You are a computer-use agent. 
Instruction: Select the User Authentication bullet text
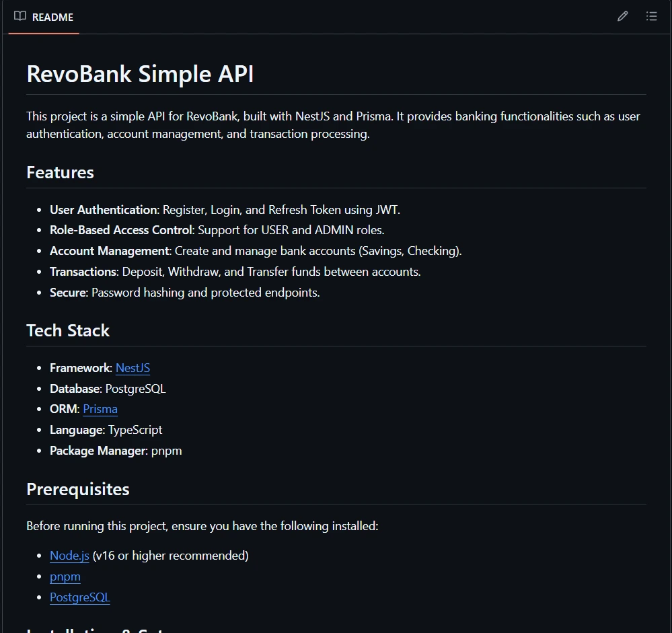(x=225, y=209)
